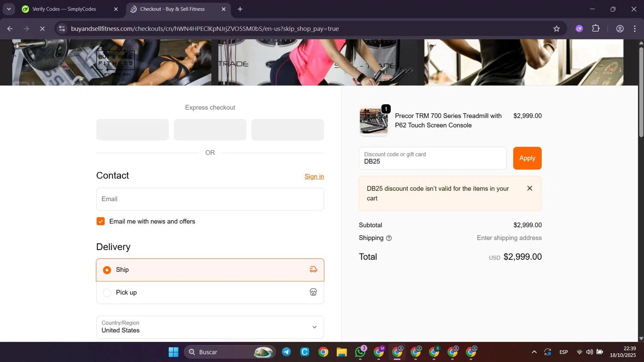Switch to Checkout - Buy & Sell Fitness tab

click(x=172, y=9)
